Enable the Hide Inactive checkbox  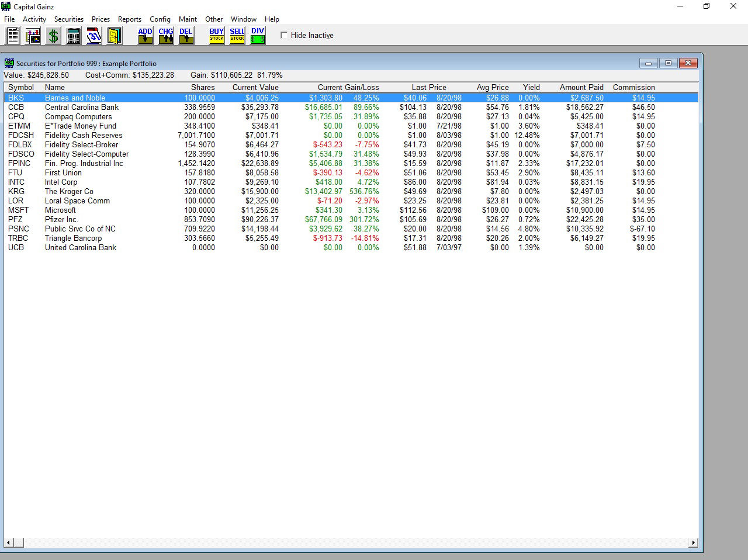[284, 35]
